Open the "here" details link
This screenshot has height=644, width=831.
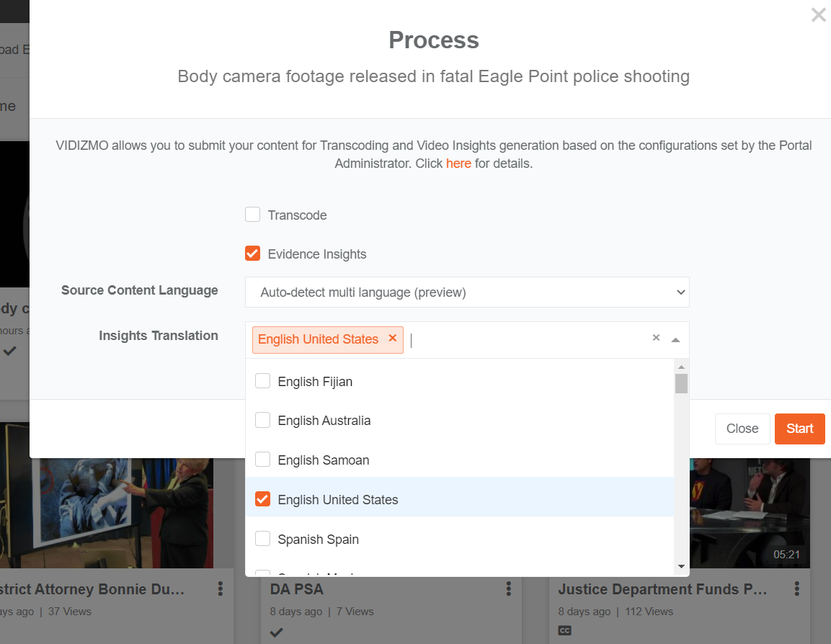coord(458,164)
